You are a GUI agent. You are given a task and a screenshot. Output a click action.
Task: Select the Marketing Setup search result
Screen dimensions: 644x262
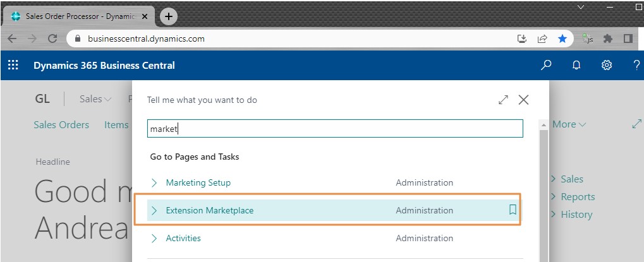(x=198, y=182)
